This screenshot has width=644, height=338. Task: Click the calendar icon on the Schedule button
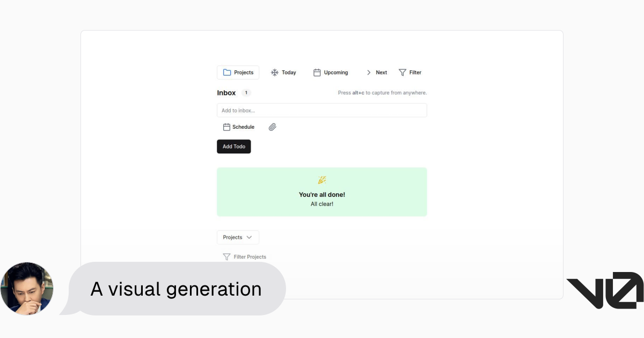click(226, 127)
